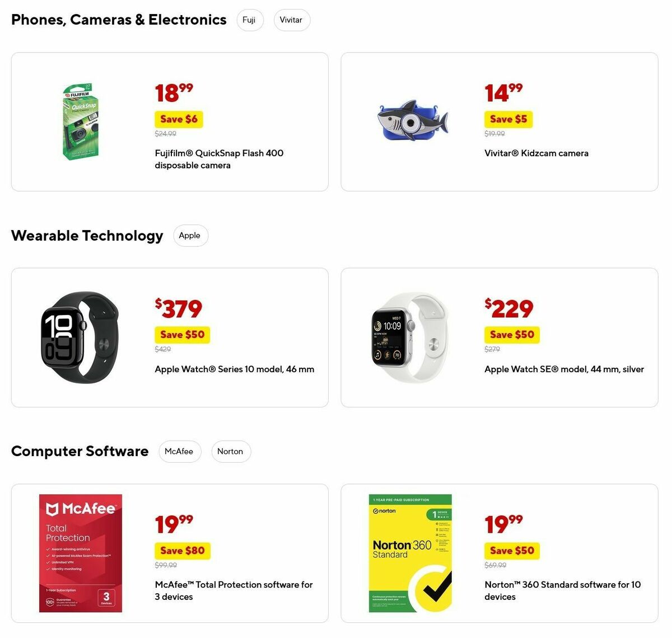Click the Save $50 badge on Apple Watch Series 10

[x=182, y=335]
